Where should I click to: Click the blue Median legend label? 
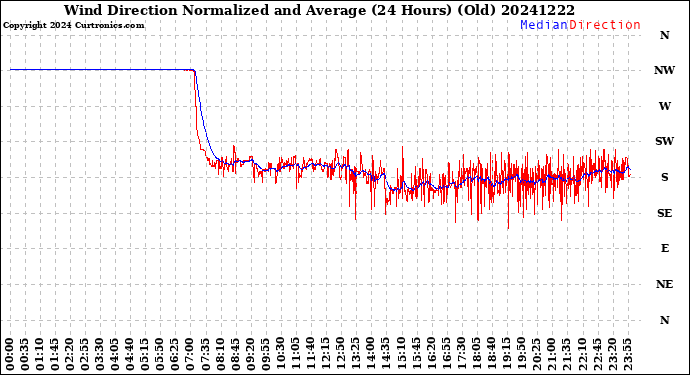tap(544, 25)
